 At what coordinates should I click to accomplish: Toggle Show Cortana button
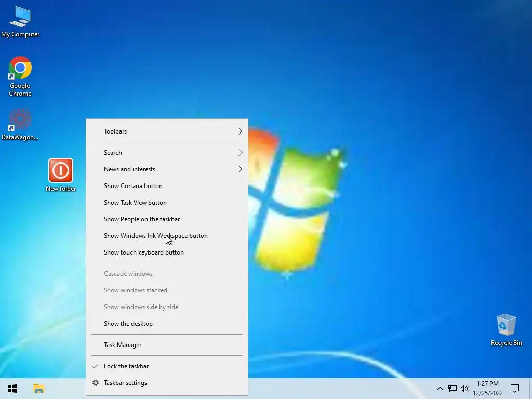point(167,186)
